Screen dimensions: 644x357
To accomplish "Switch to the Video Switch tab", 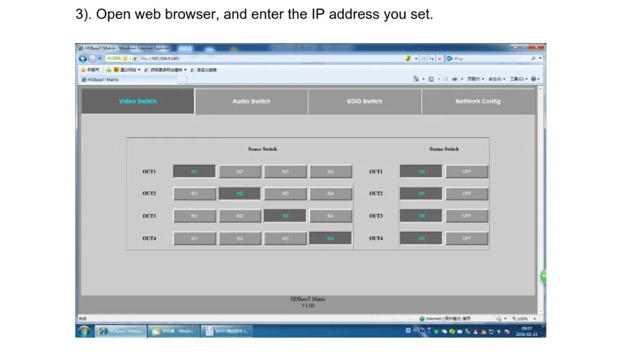I will click(x=138, y=102).
